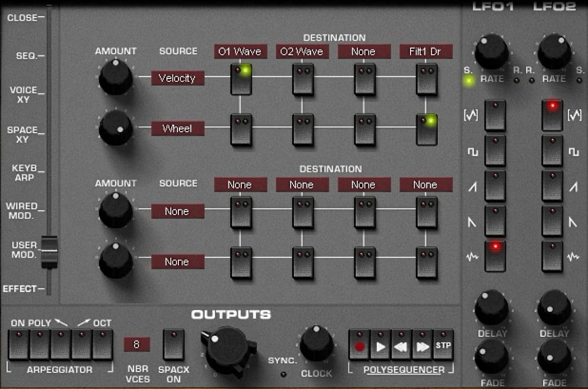Click the Polysequencer fast-forward button
This screenshot has height=389, width=588.
(422, 345)
